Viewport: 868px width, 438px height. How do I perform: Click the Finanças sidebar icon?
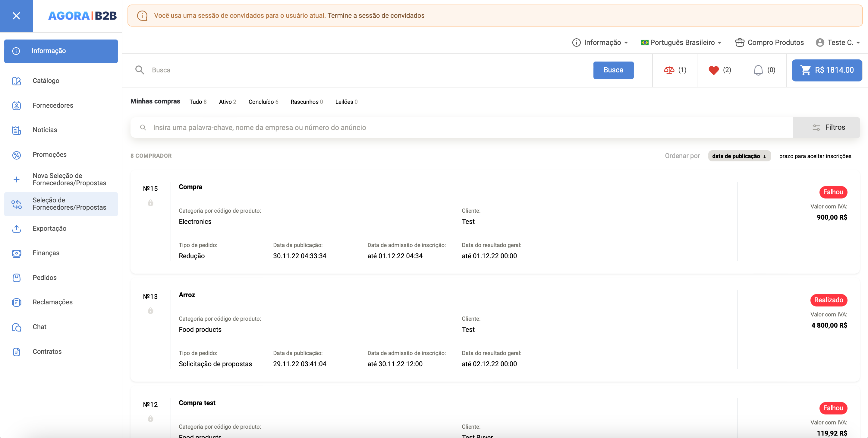coord(16,253)
